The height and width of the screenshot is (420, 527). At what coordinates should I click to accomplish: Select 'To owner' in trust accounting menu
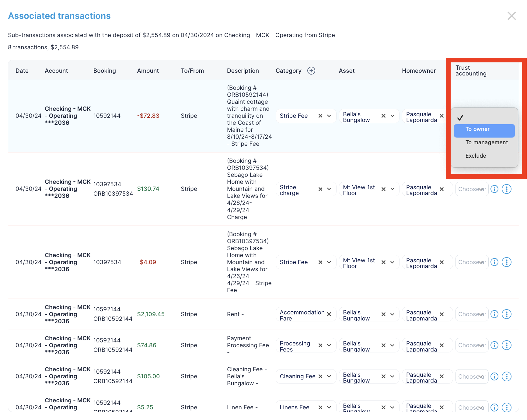[484, 131]
